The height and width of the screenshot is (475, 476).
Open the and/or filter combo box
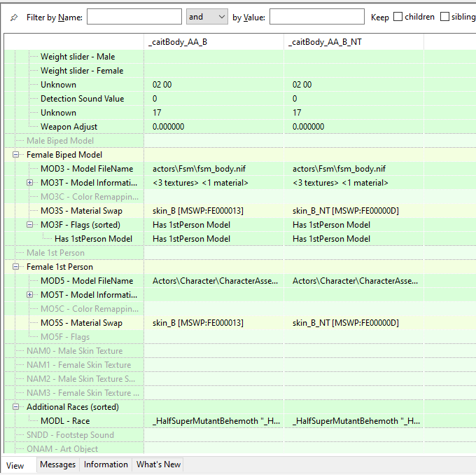point(207,17)
